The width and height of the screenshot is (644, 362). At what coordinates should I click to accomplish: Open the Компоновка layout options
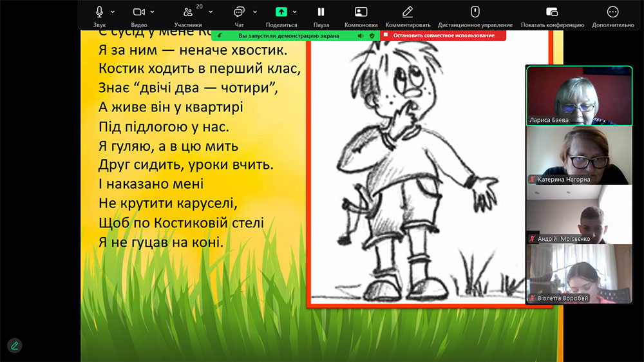click(361, 12)
